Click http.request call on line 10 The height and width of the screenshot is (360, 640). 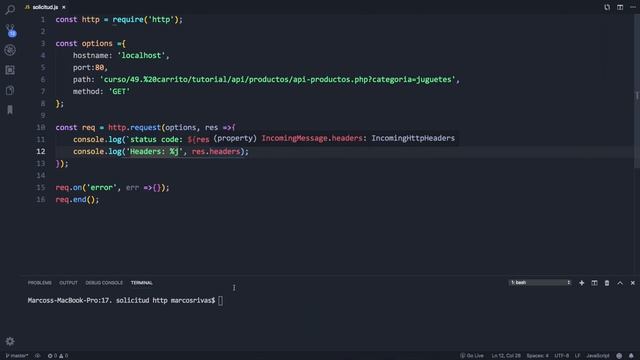click(134, 127)
